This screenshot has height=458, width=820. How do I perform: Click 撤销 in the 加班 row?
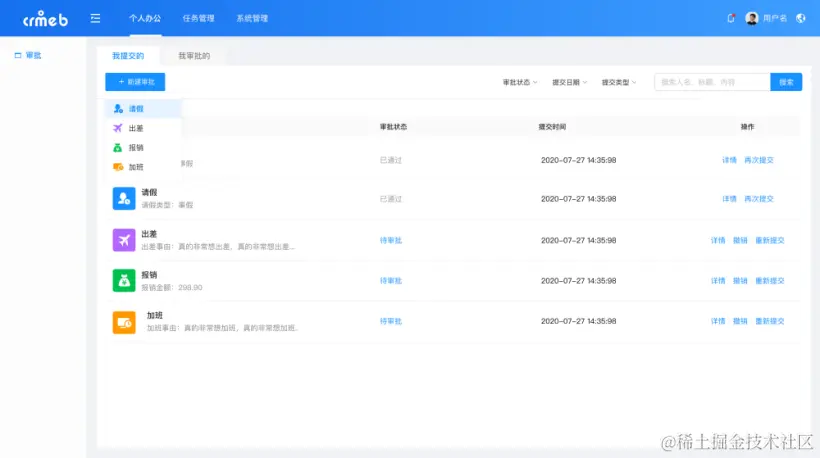[740, 321]
